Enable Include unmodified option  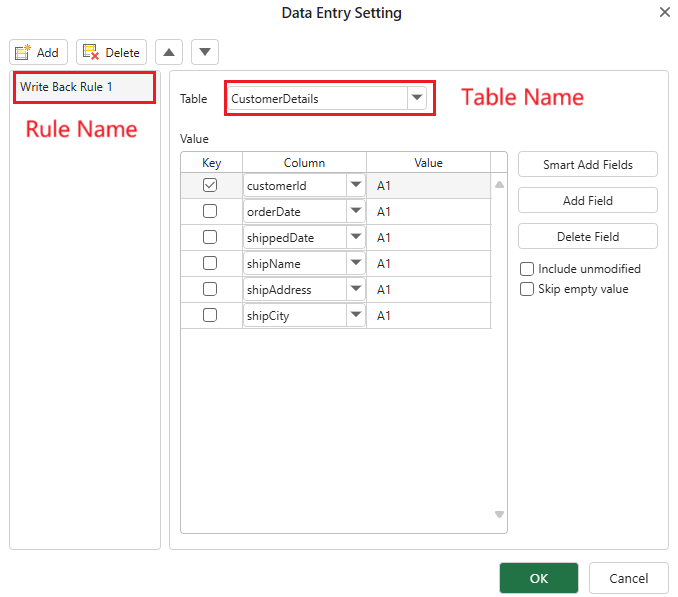click(527, 269)
